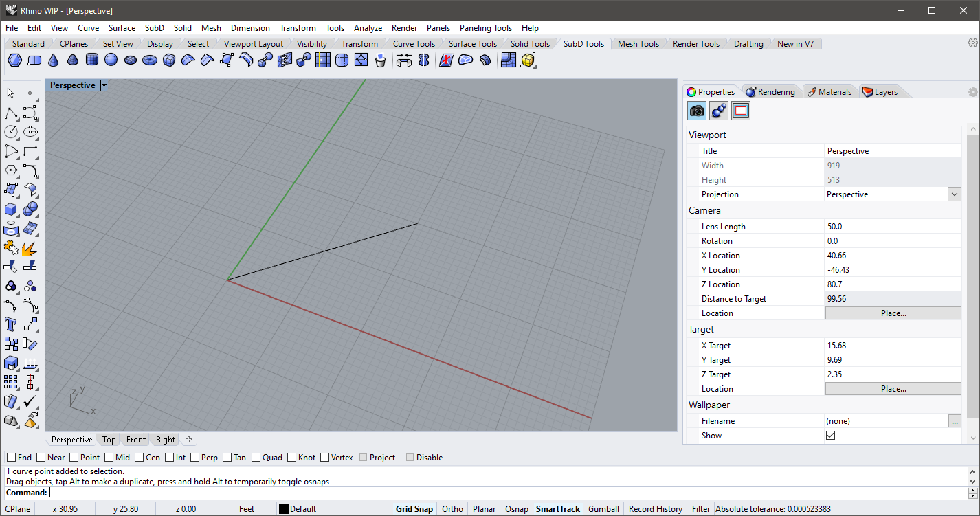Toggle the Mid object snap checkbox
Viewport: 980px width, 516px height.
coord(110,458)
